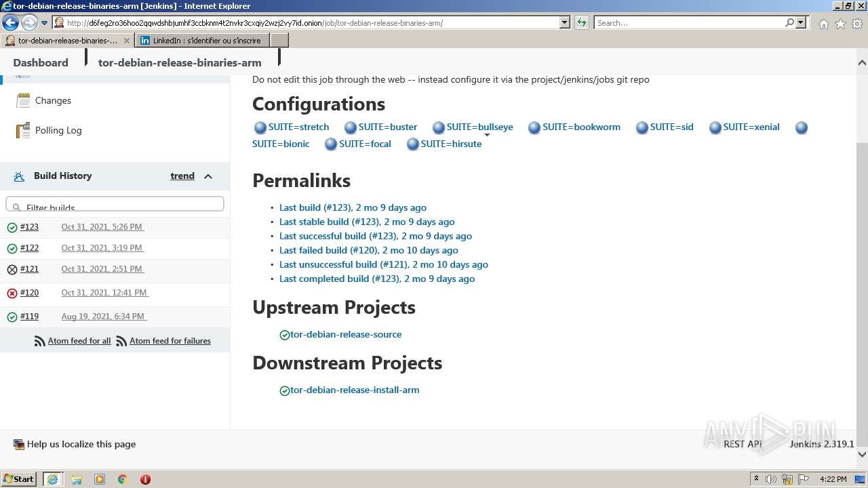Click the status ball for SUITE=bookworm
This screenshot has width=868, height=488.
534,127
